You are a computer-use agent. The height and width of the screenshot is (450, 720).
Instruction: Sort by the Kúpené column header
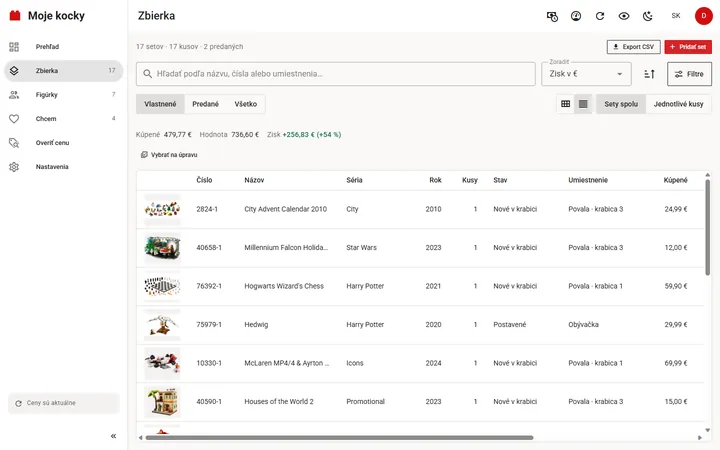point(675,180)
